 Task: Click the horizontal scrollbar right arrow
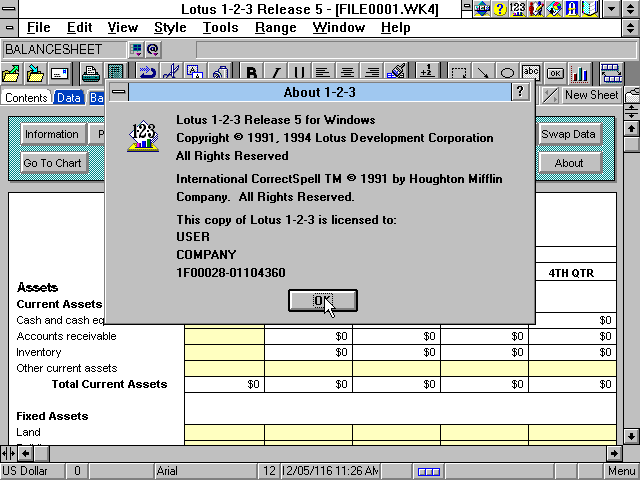(x=614, y=453)
